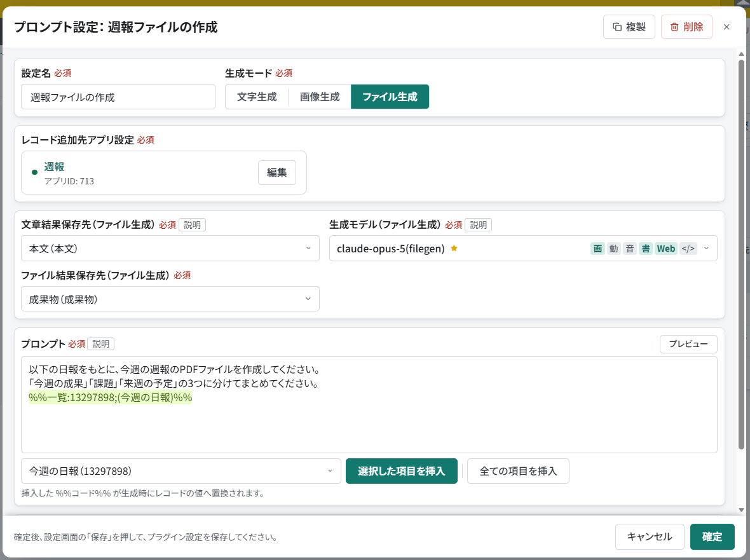
Task: Click into the prompt text area
Action: 369,404
